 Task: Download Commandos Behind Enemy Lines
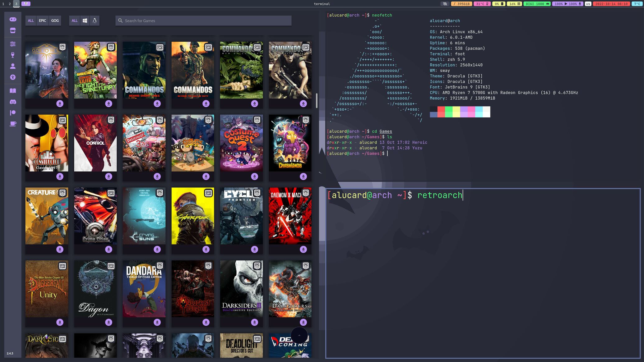[157, 103]
